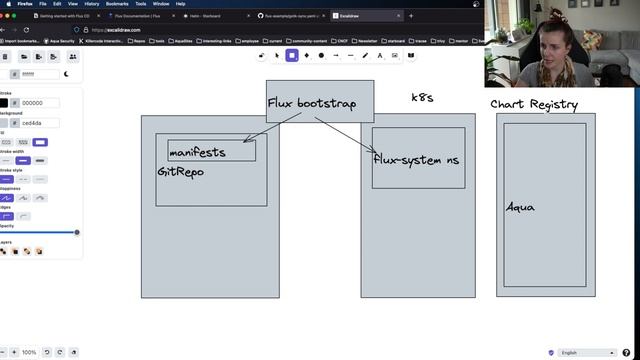This screenshot has width=640, height=360.
Task: Click the Redo arrow button
Action: click(x=60, y=352)
